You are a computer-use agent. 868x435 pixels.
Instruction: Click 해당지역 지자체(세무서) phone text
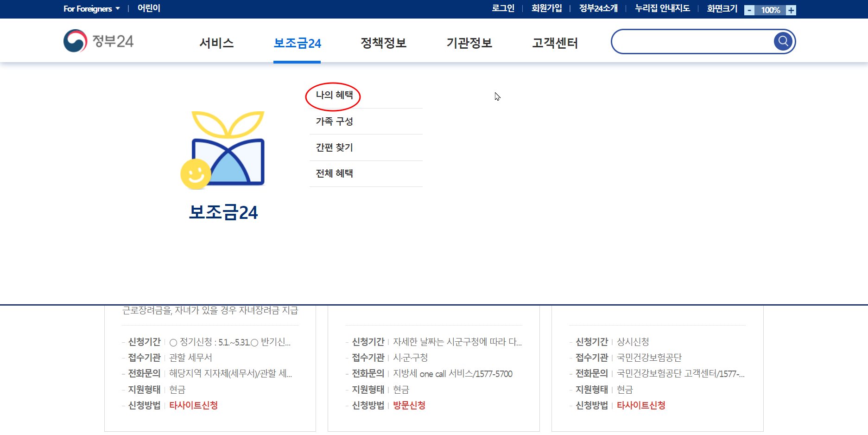pyautogui.click(x=230, y=374)
